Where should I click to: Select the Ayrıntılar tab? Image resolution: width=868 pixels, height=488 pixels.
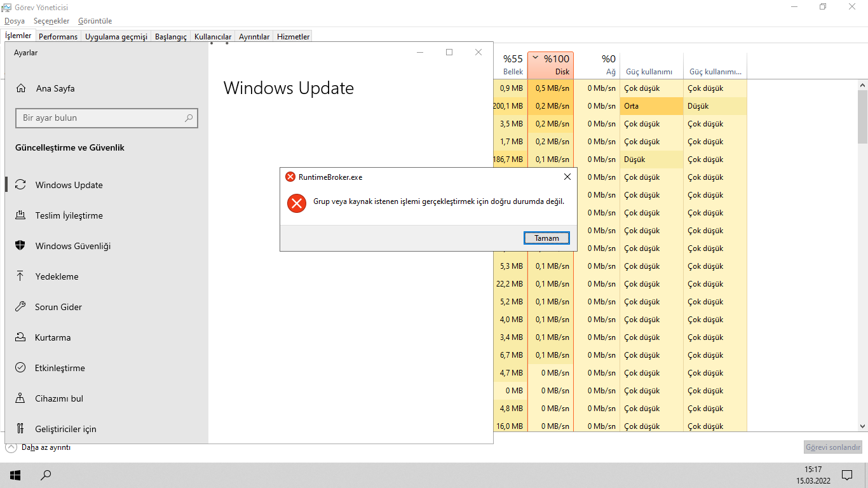tap(254, 37)
